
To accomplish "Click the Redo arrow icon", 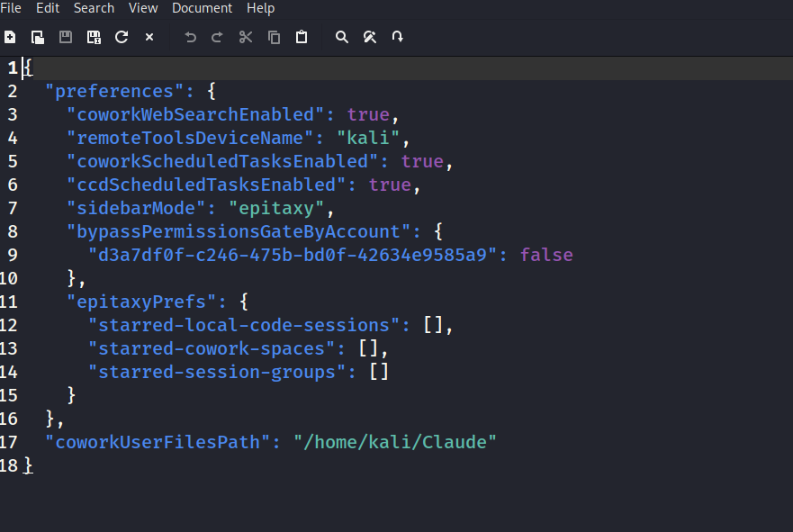I will pyautogui.click(x=217, y=37).
